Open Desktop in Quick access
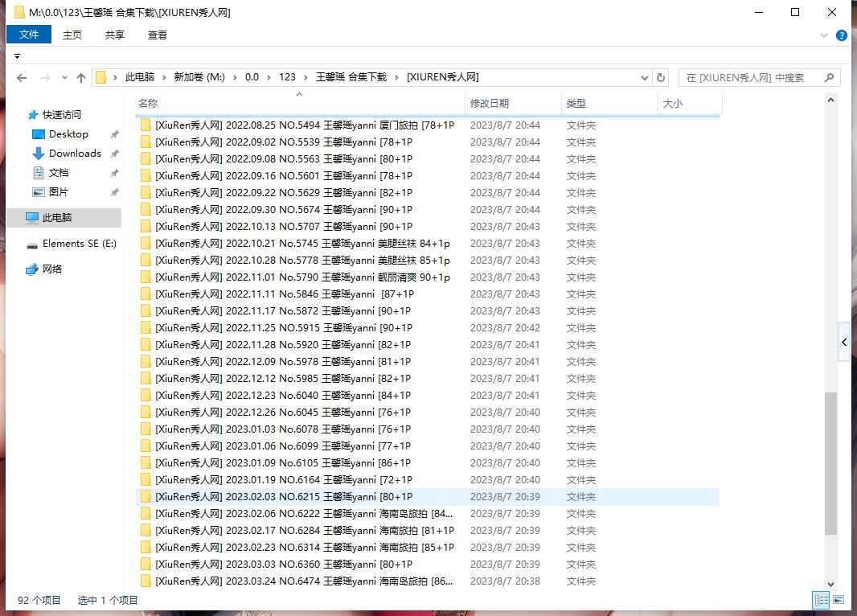Image resolution: width=857 pixels, height=616 pixels. point(68,134)
